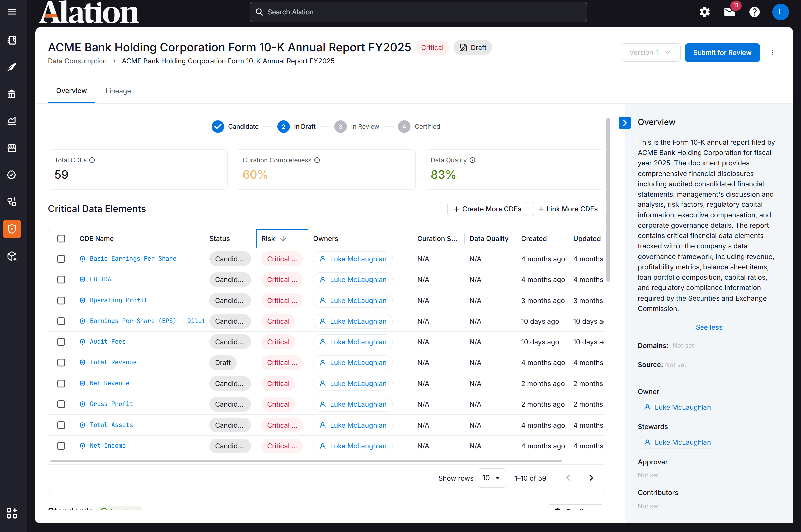Open the EBITDA CDE link

click(x=100, y=279)
